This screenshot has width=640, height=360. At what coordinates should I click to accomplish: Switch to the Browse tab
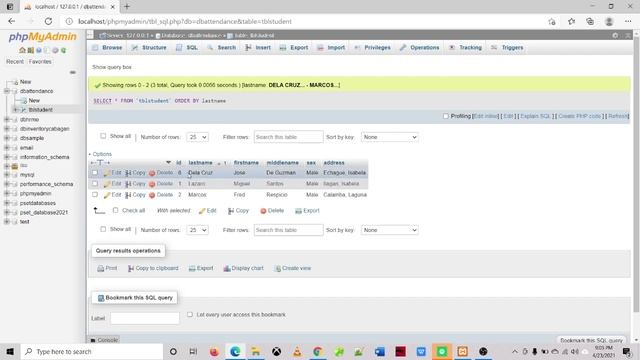pos(107,48)
